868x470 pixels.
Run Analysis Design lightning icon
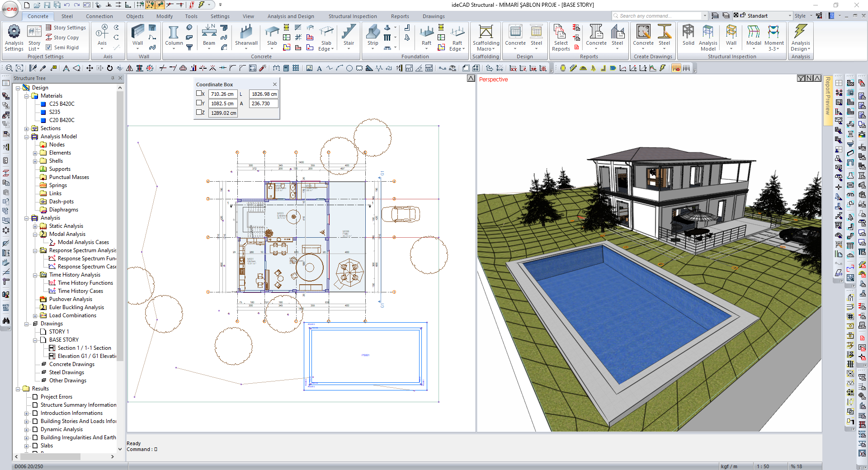(800, 33)
